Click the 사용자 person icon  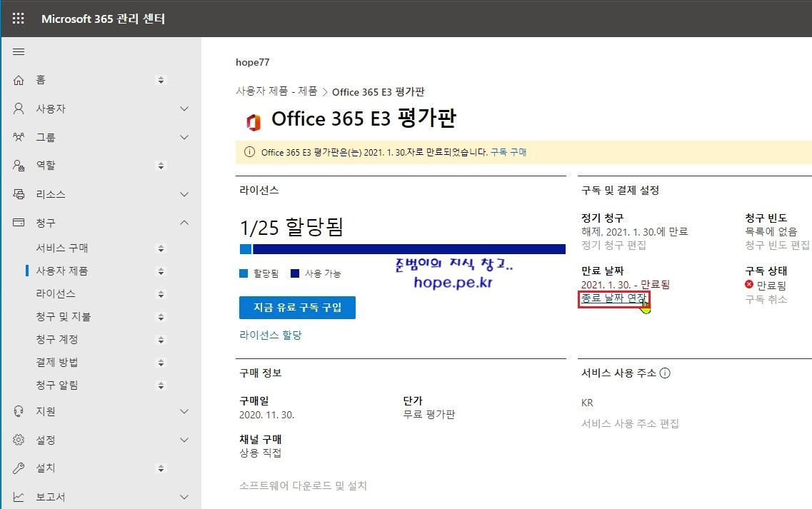coord(19,109)
